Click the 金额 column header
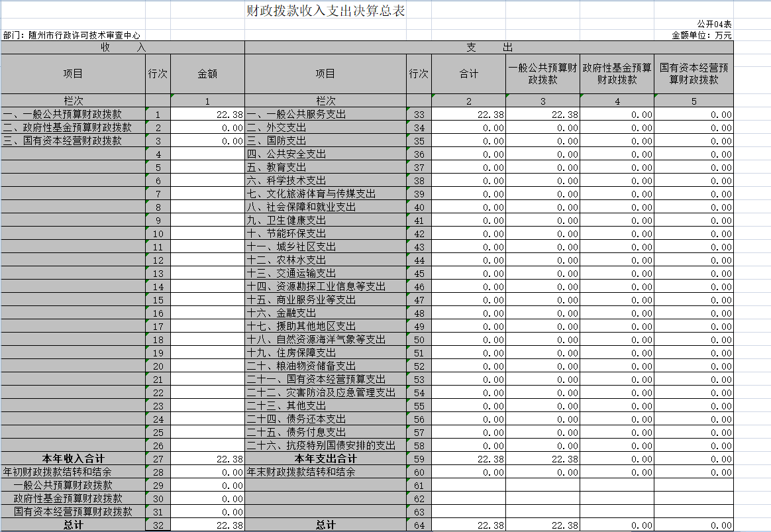The height and width of the screenshot is (532, 771). pos(207,74)
